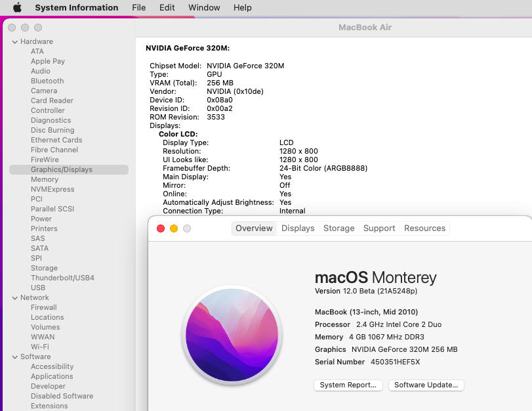Click the macOS Monterey logo image
Image resolution: width=532 pixels, height=411 pixels.
232,335
